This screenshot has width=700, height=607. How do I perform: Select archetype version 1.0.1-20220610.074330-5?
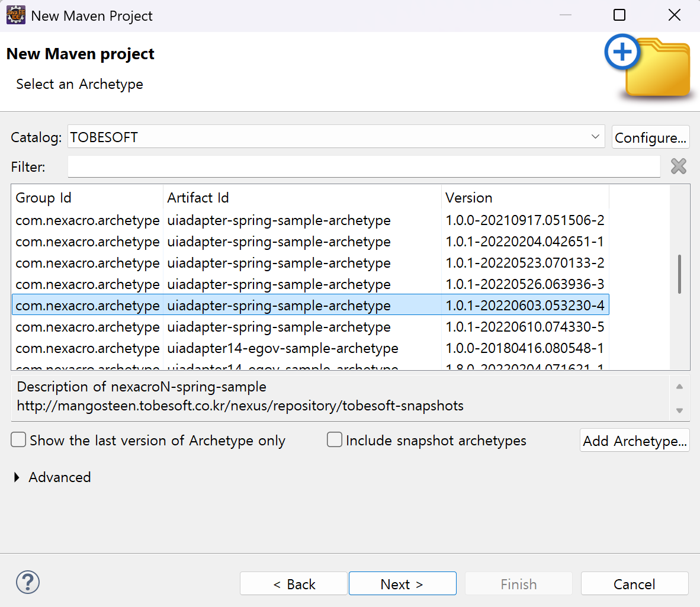coord(525,327)
